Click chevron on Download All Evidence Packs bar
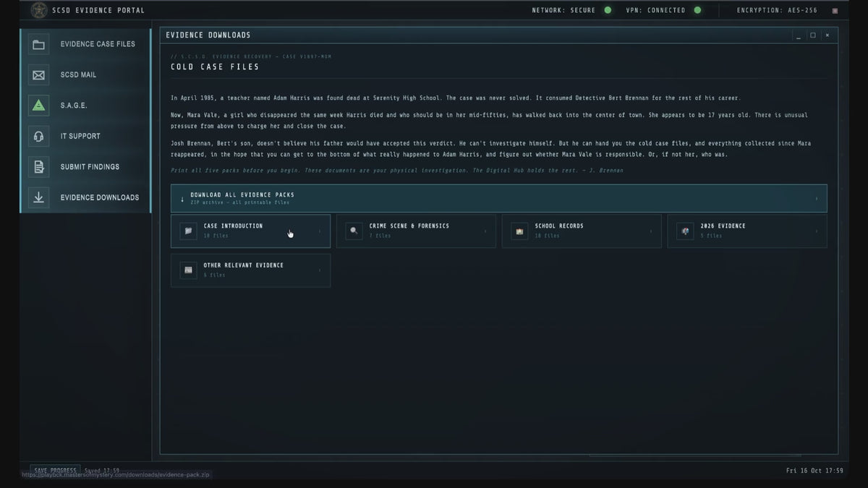868x488 pixels. [x=817, y=199]
